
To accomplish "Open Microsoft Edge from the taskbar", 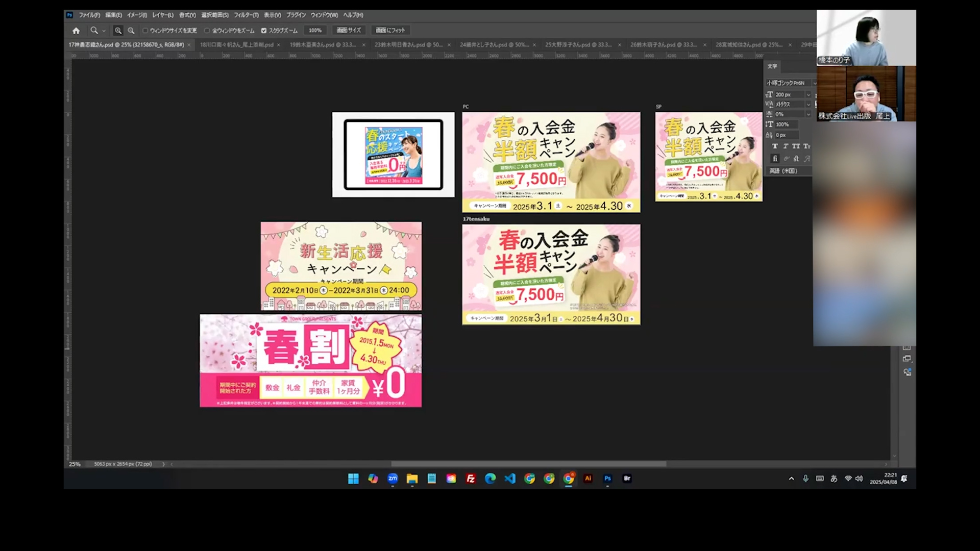I will 490,479.
